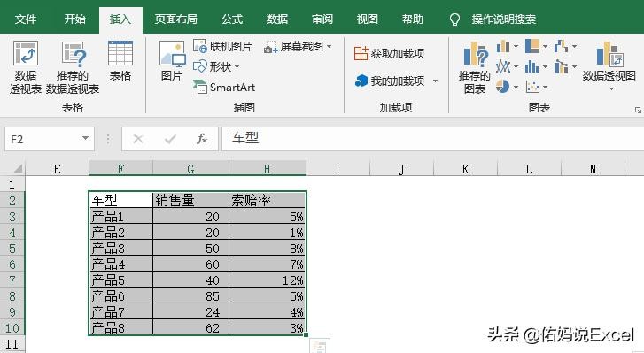
Task: Click the 操作说明搜索 search box
Action: pyautogui.click(x=504, y=19)
